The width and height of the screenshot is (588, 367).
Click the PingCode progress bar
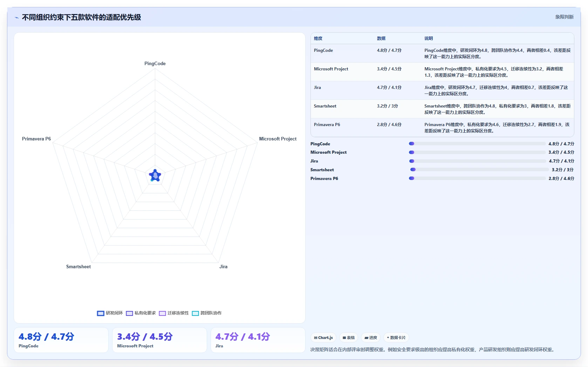(477, 144)
